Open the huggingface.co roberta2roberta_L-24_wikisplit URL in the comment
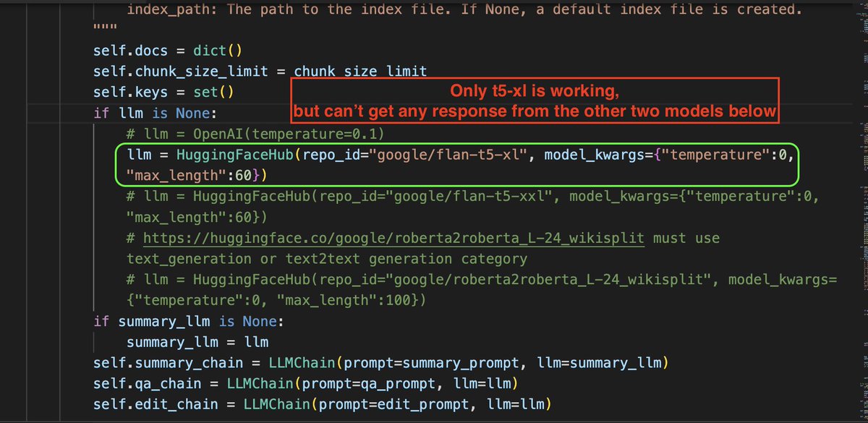The image size is (868, 423). point(393,238)
